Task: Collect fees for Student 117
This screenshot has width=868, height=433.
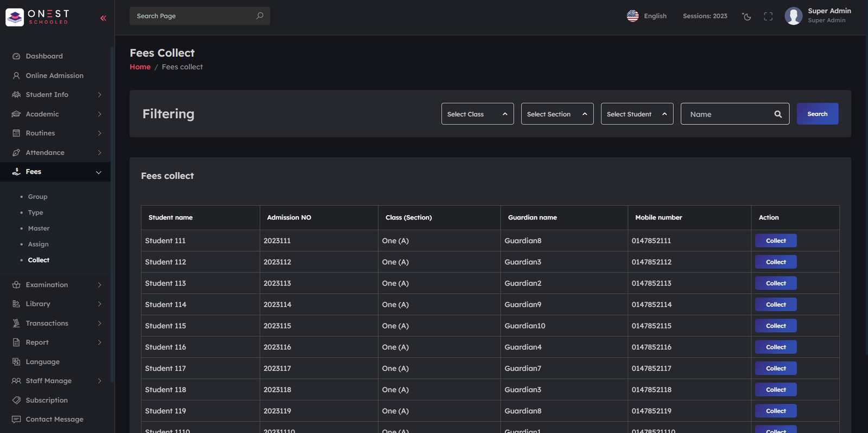Action: click(x=776, y=369)
